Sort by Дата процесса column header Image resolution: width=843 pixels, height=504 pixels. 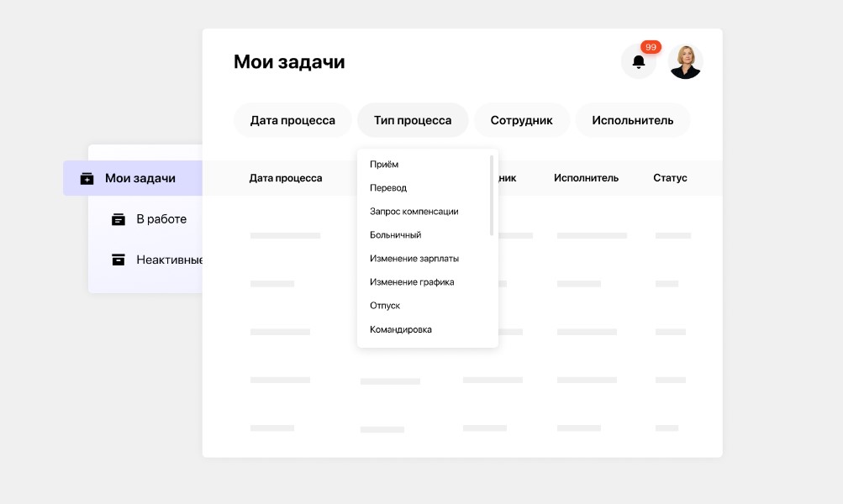point(286,178)
